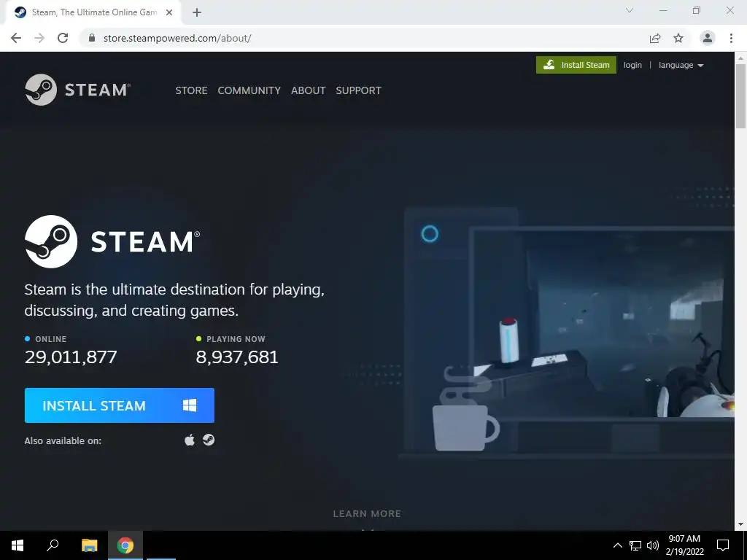Screen dimensions: 747x560
Task: Select the Steam browser tab
Action: pyautogui.click(x=93, y=13)
